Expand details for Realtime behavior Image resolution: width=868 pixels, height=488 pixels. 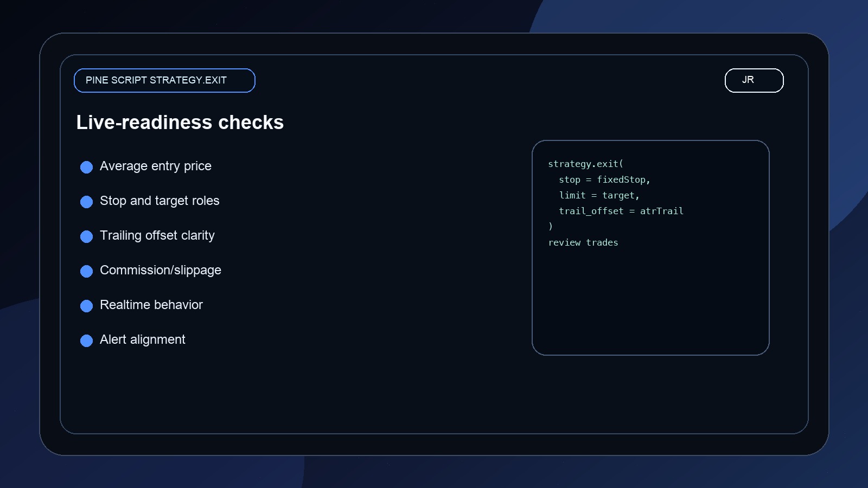(x=151, y=305)
